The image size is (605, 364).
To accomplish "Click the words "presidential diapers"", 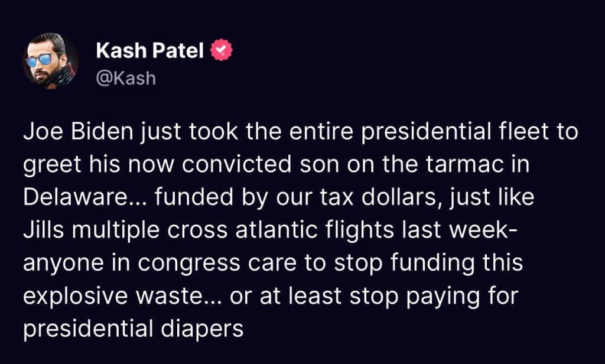I will click(x=134, y=329).
